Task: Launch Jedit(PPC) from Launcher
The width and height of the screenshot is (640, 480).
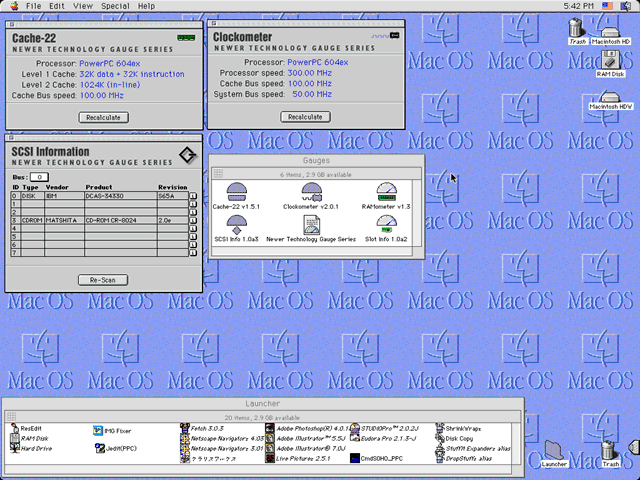Action: click(x=116, y=448)
